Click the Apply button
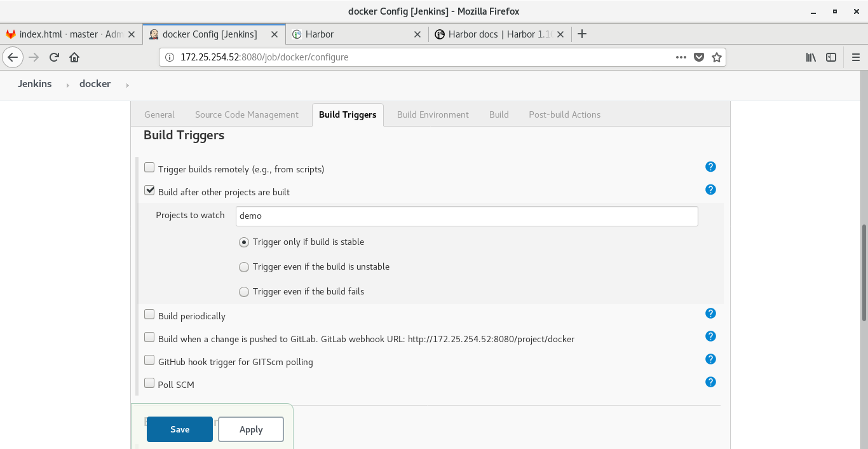Screen dimensions: 868x449 click(x=251, y=429)
